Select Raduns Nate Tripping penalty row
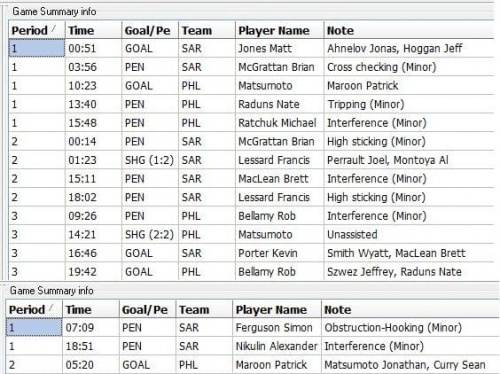The width and height of the screenshot is (500, 374). [x=251, y=104]
